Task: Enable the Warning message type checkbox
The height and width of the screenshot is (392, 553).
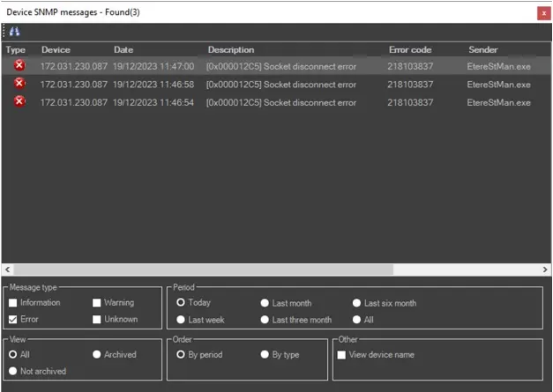Action: point(97,303)
